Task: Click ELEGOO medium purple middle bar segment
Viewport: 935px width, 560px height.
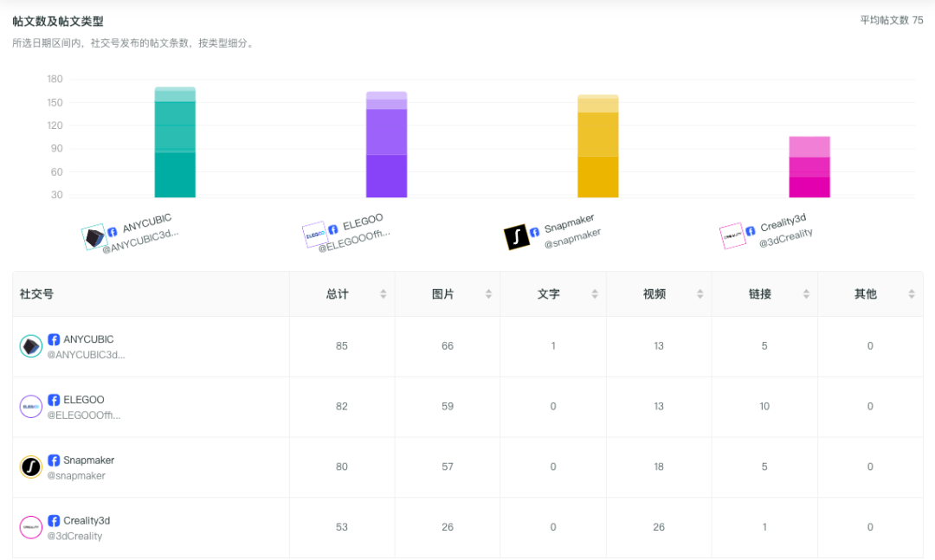Action: pyautogui.click(x=386, y=132)
